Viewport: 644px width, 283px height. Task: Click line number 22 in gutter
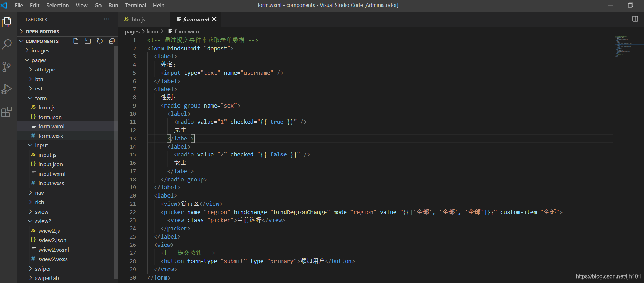point(133,212)
